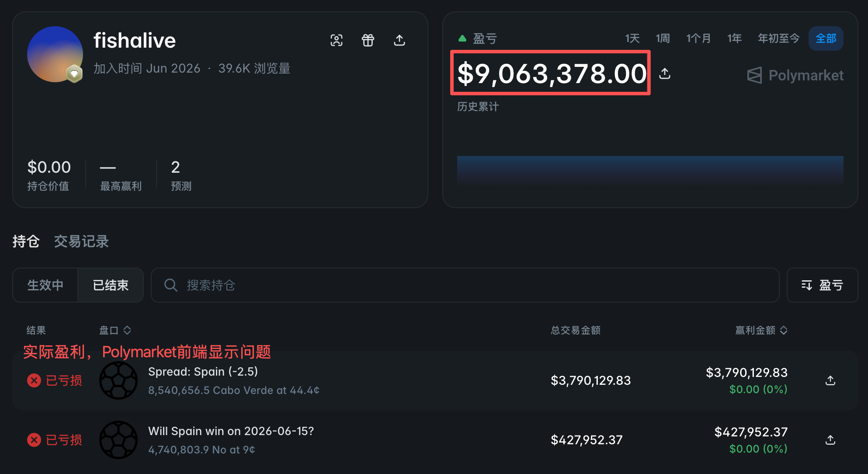Open the gift box icon
Image resolution: width=868 pixels, height=474 pixels.
368,40
